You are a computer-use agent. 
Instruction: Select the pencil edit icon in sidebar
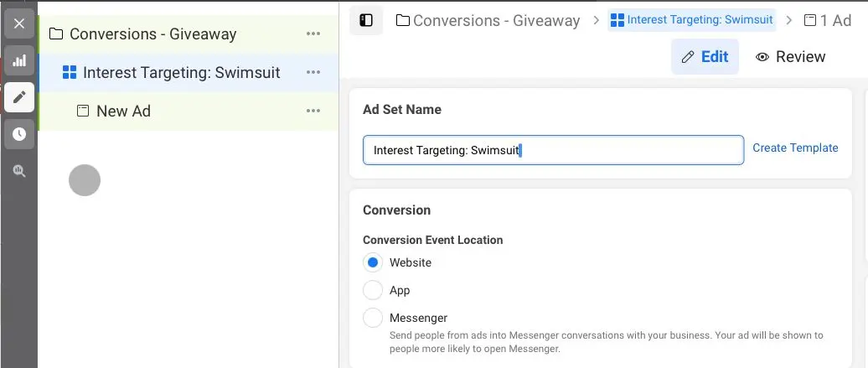click(19, 97)
